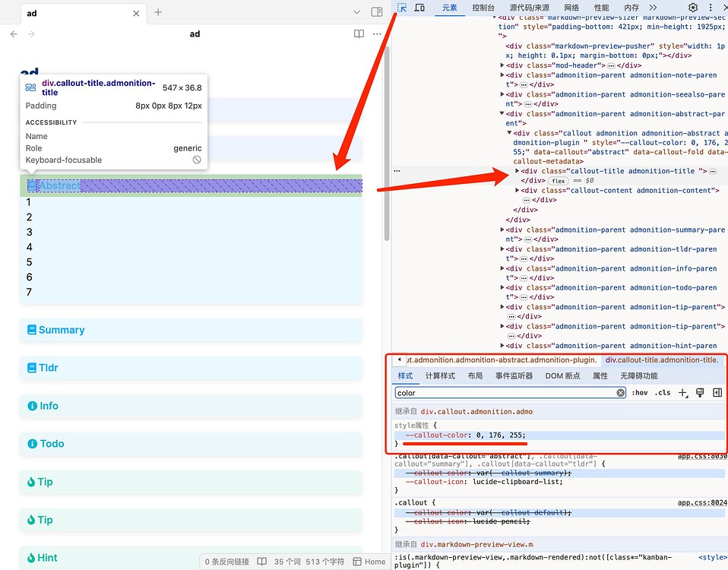Screen dimensions: 728x570
Task: Click the Summary callout title
Action: (62, 330)
